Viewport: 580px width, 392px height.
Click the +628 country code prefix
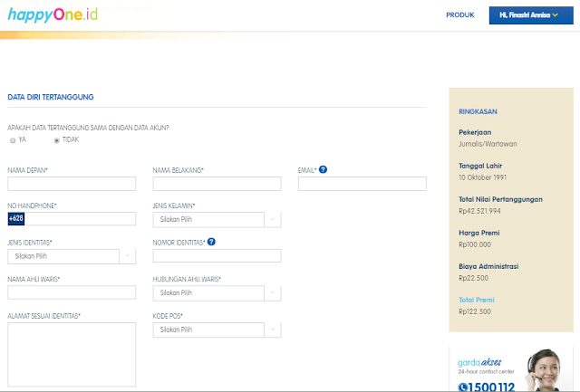coord(16,218)
